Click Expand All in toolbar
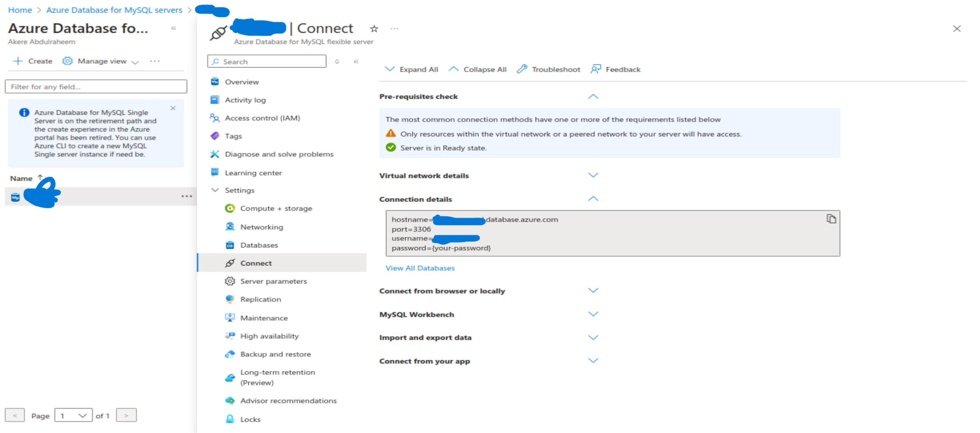 click(x=411, y=69)
